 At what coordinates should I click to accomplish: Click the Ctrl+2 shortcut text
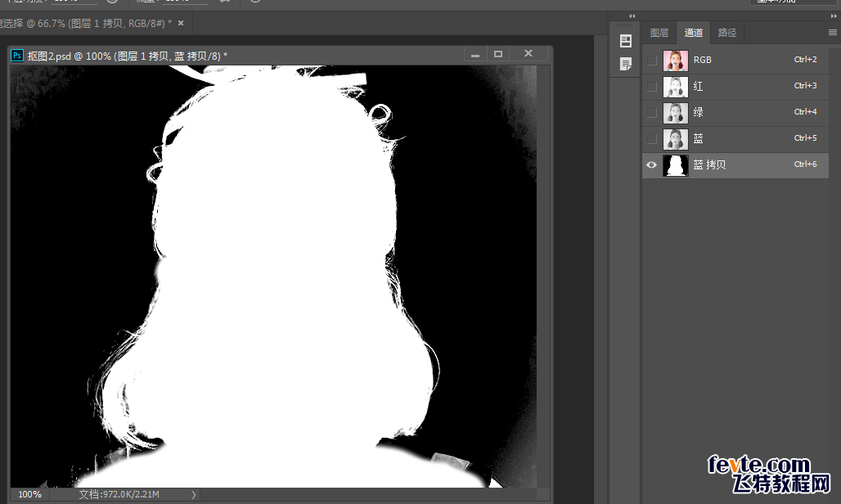pos(805,60)
